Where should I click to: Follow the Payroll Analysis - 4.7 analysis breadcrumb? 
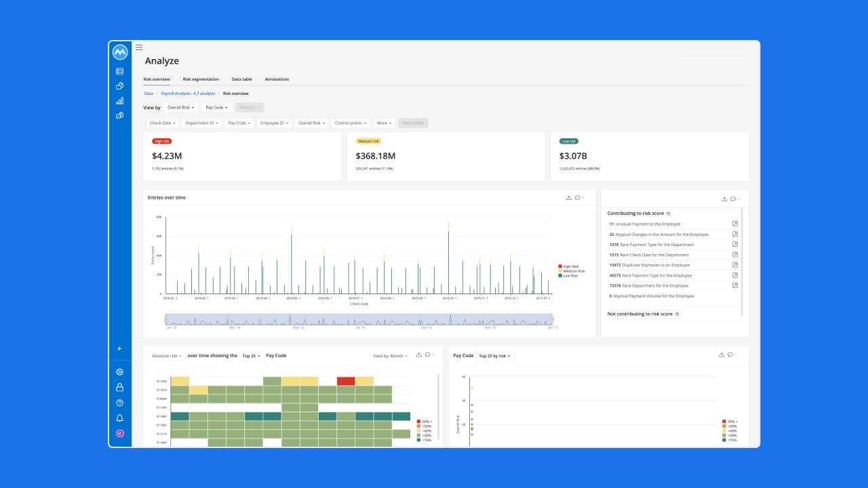[188, 94]
